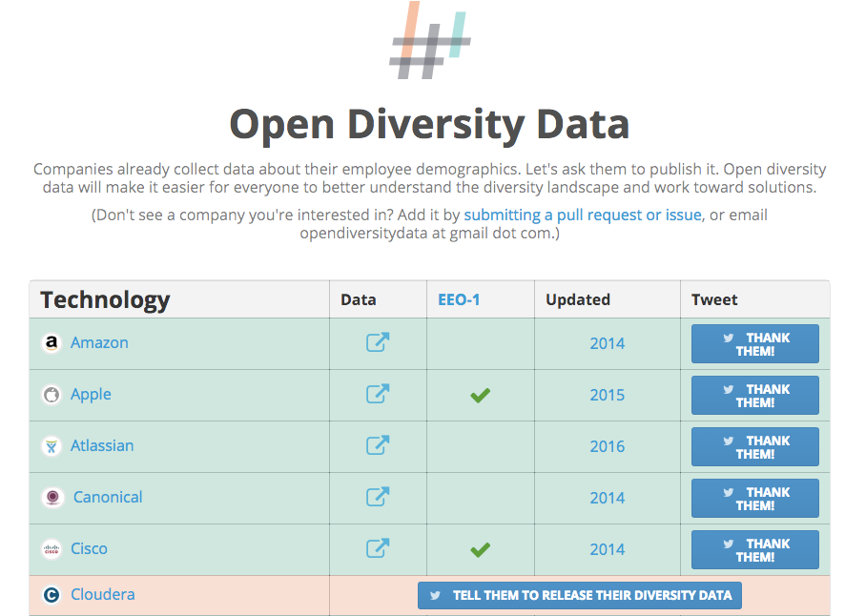Open Apple's external data link icon
845x616 pixels.
tap(378, 394)
